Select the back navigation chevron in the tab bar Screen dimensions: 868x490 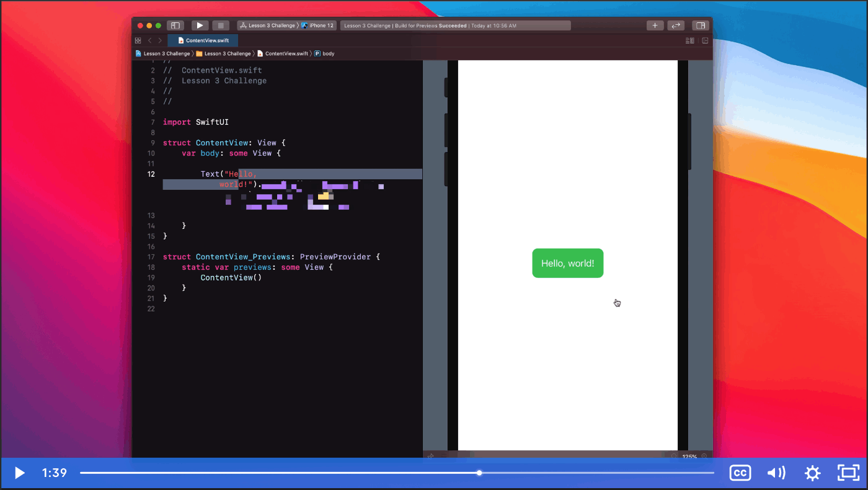coord(150,40)
